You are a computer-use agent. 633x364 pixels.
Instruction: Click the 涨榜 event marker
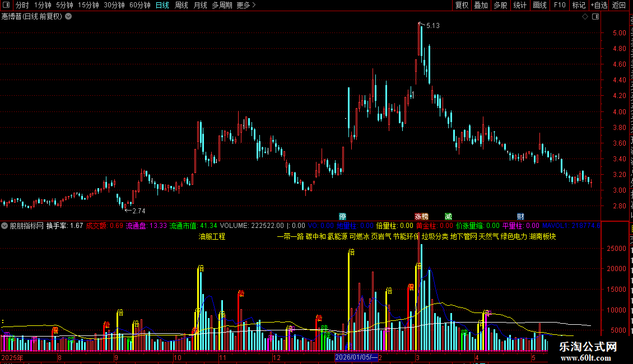(421, 217)
